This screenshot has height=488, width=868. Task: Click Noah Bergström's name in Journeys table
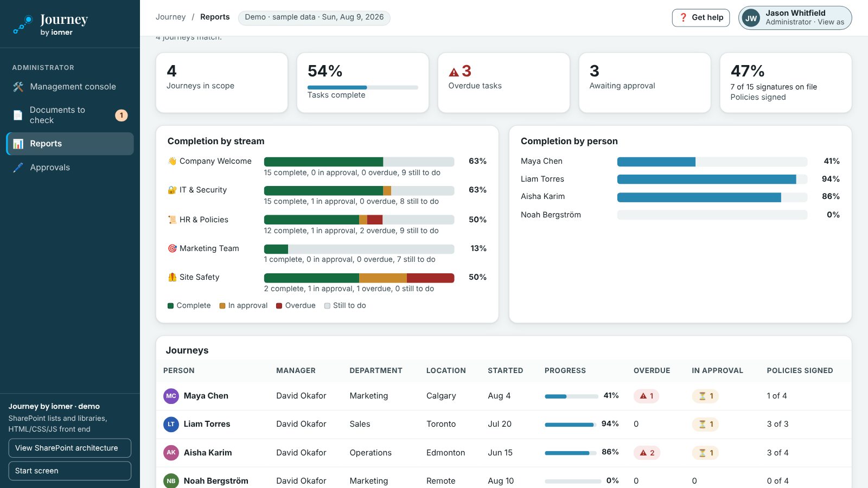click(x=216, y=481)
